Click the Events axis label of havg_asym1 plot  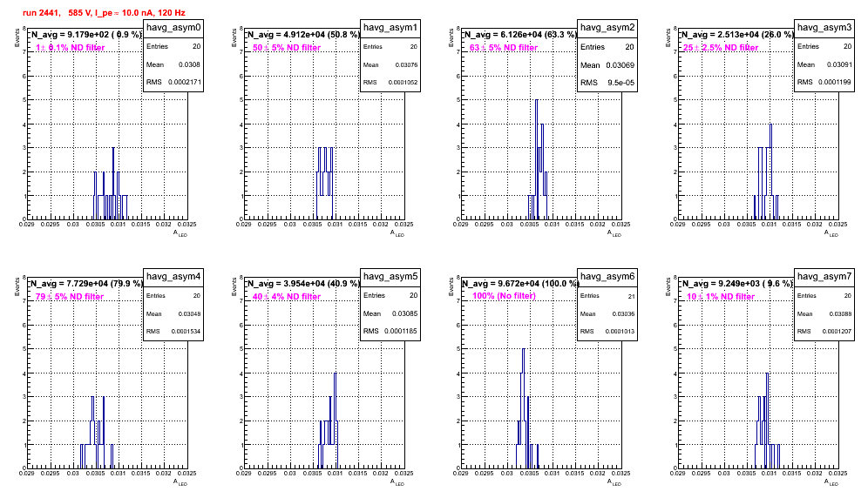[234, 37]
